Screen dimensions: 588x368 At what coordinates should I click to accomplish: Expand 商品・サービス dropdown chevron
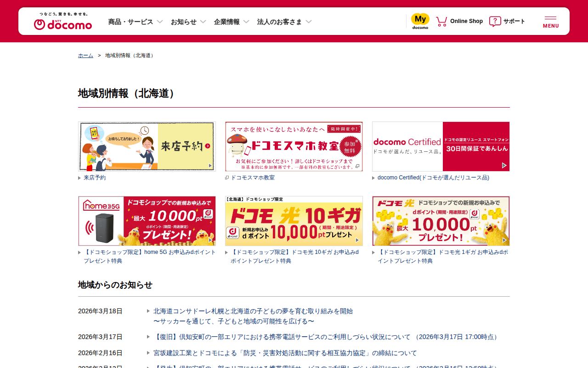point(160,22)
